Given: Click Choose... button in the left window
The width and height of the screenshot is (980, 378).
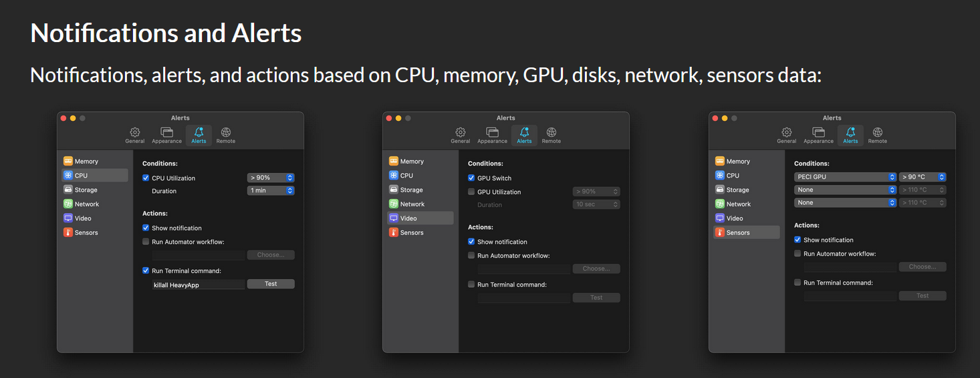Looking at the screenshot, I should (271, 255).
